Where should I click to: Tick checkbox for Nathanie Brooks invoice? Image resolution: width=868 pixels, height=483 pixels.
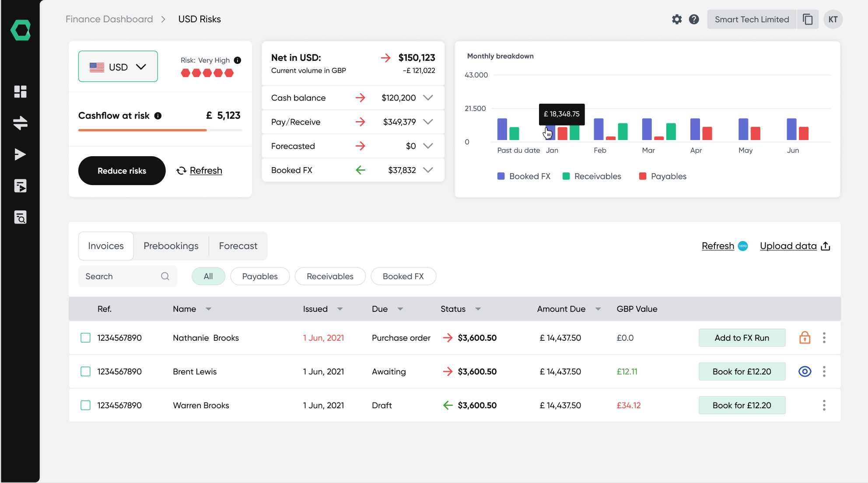tap(85, 338)
